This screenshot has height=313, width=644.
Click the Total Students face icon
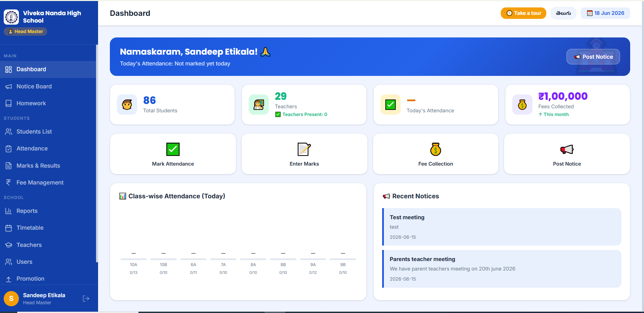tap(127, 105)
